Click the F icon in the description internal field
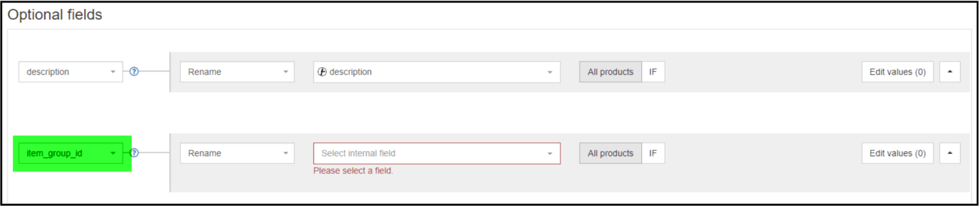This screenshot has height=206, width=980. coord(322,72)
